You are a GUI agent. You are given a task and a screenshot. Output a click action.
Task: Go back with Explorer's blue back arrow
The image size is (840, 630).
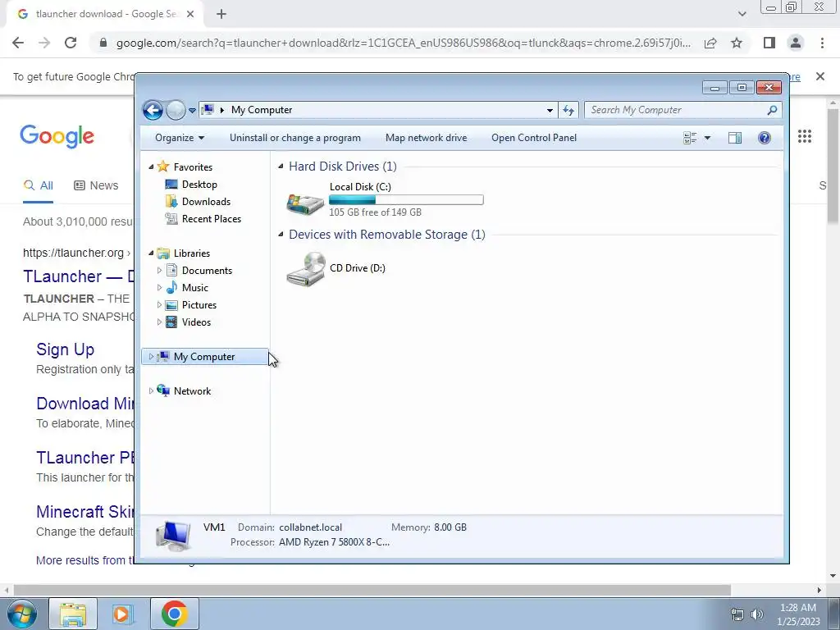pos(153,111)
